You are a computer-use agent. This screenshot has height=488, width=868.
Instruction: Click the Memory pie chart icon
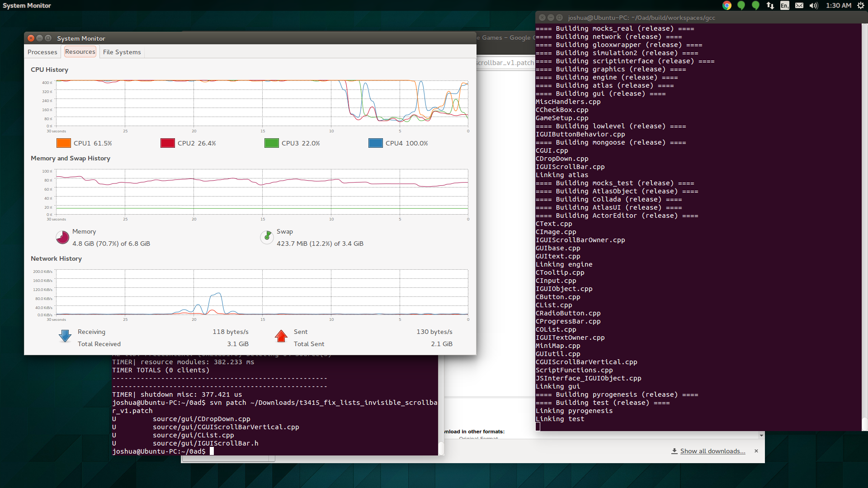coord(62,237)
